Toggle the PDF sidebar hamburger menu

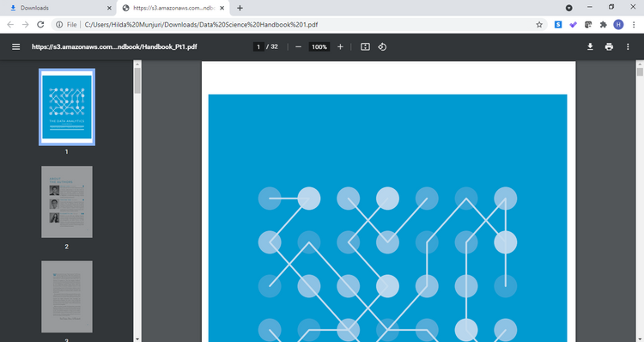click(x=16, y=47)
